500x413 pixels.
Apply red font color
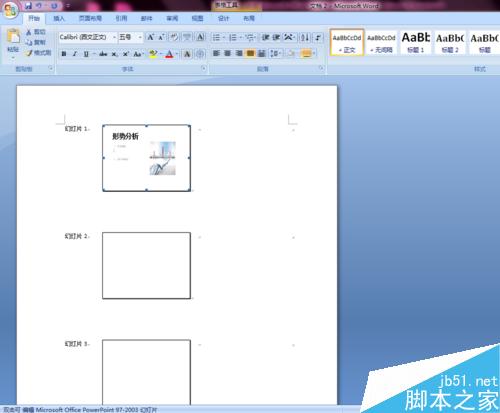[169, 54]
